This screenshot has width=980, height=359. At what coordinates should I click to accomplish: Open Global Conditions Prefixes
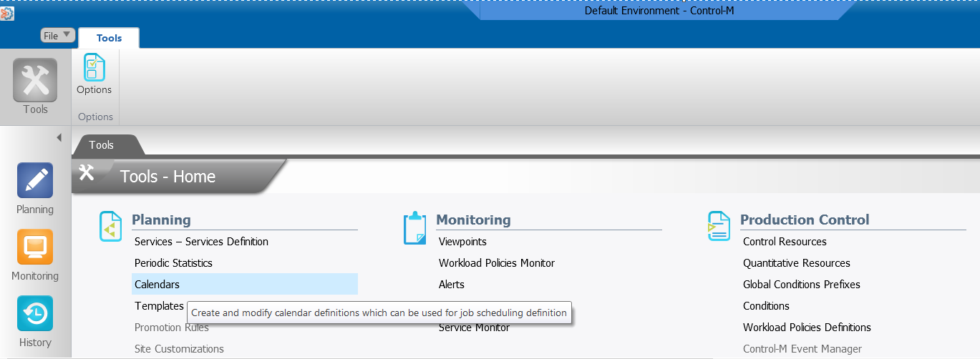(x=802, y=285)
